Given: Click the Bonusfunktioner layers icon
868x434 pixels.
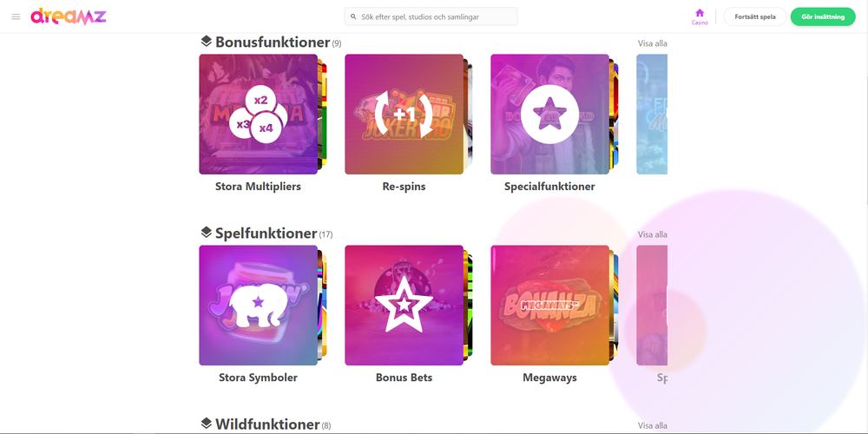Looking at the screenshot, I should (x=207, y=41).
